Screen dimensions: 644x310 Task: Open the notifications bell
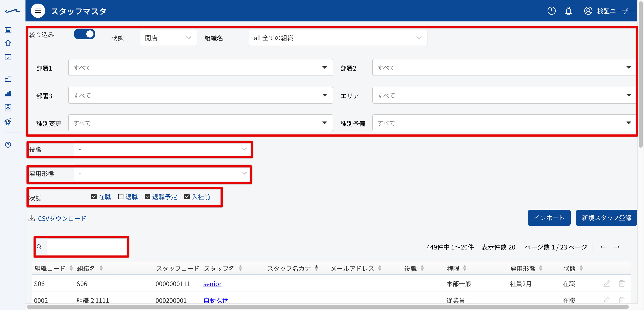tap(568, 11)
